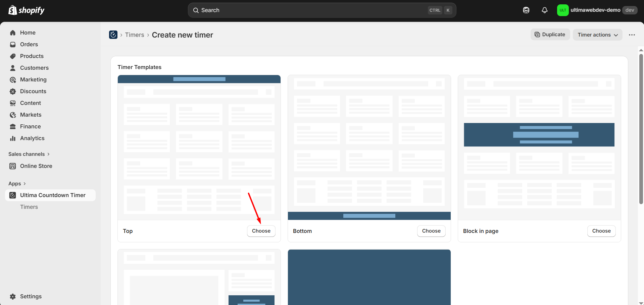Click the dev badge in top bar
The height and width of the screenshot is (305, 644).
630,10
